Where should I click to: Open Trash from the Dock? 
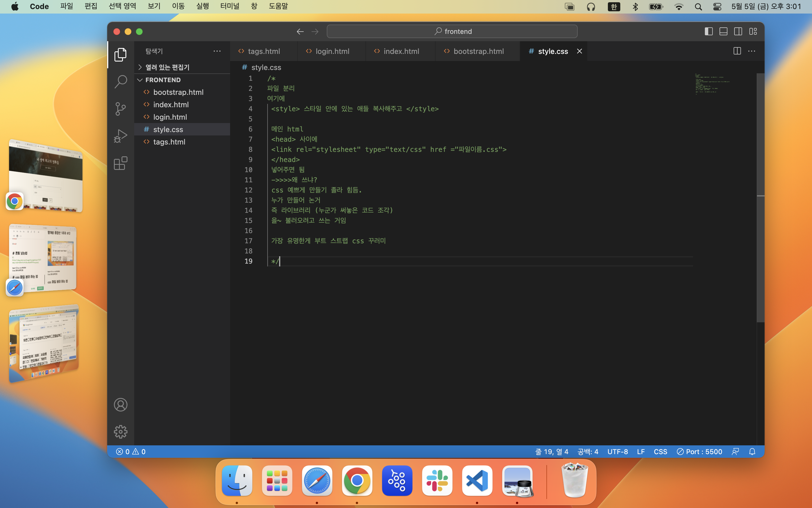(x=574, y=480)
